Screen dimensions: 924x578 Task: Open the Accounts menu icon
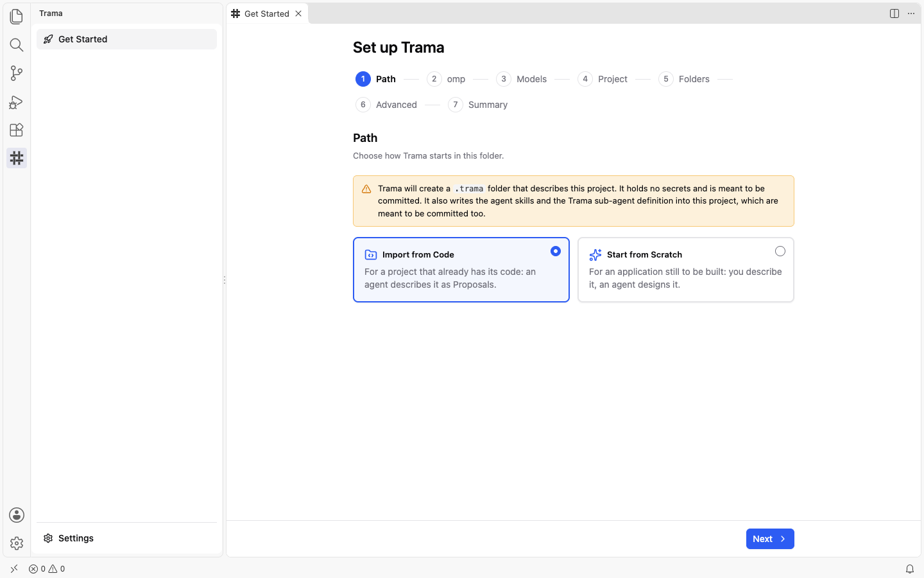coord(17,515)
